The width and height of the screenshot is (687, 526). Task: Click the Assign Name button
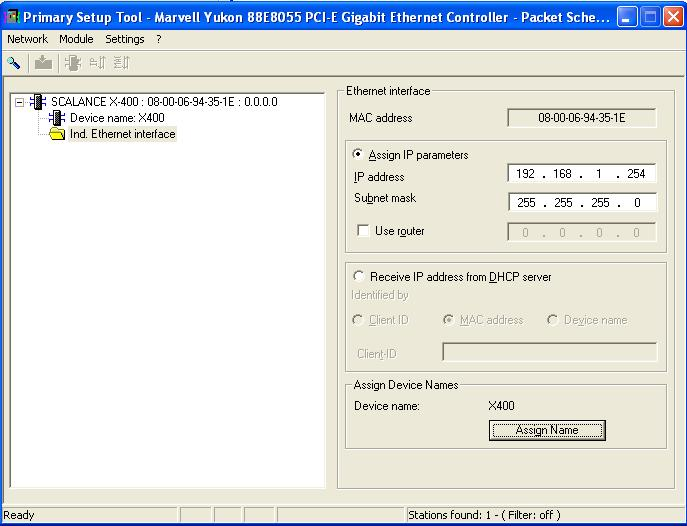coord(547,430)
